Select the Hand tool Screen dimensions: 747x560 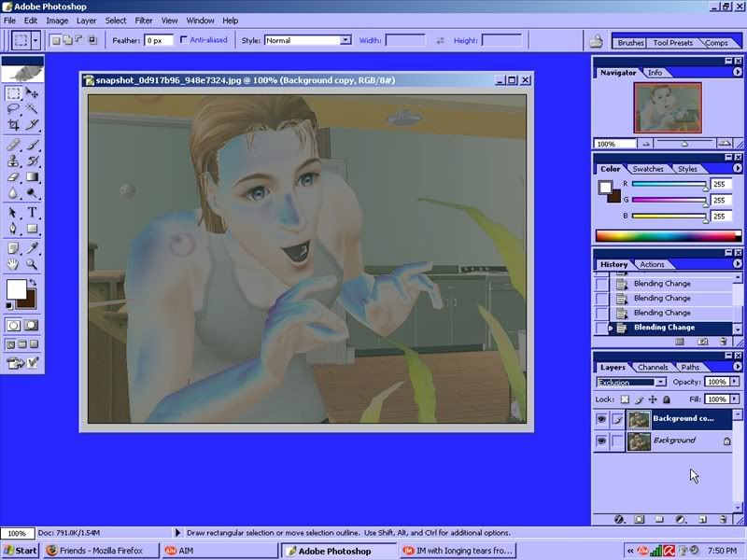click(13, 264)
